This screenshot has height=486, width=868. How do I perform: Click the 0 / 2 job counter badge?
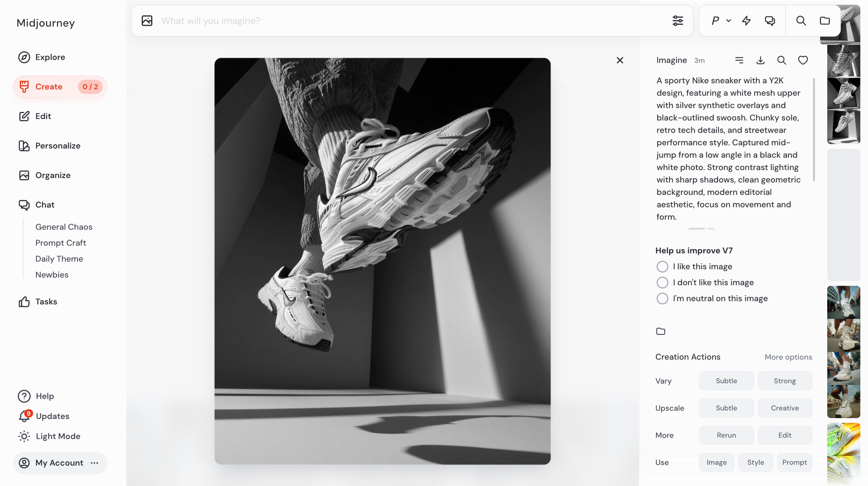pos(90,87)
